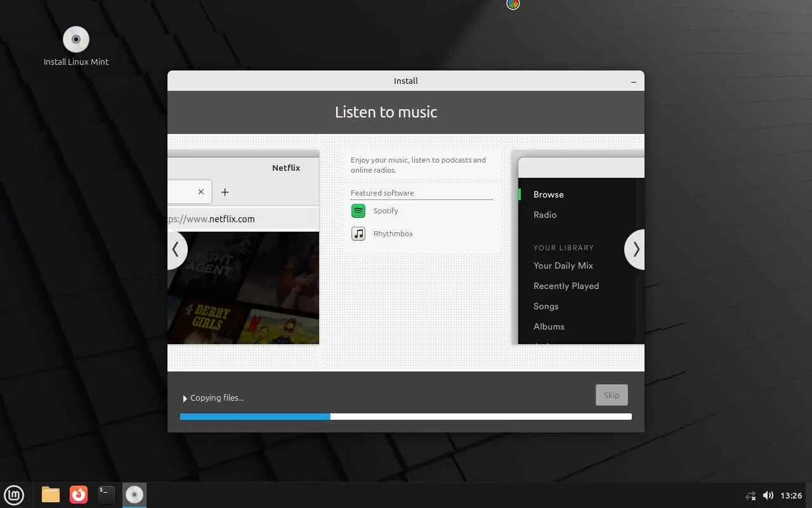The image size is (812, 508).
Task: Click Radio in the Spotify preview
Action: pos(545,215)
